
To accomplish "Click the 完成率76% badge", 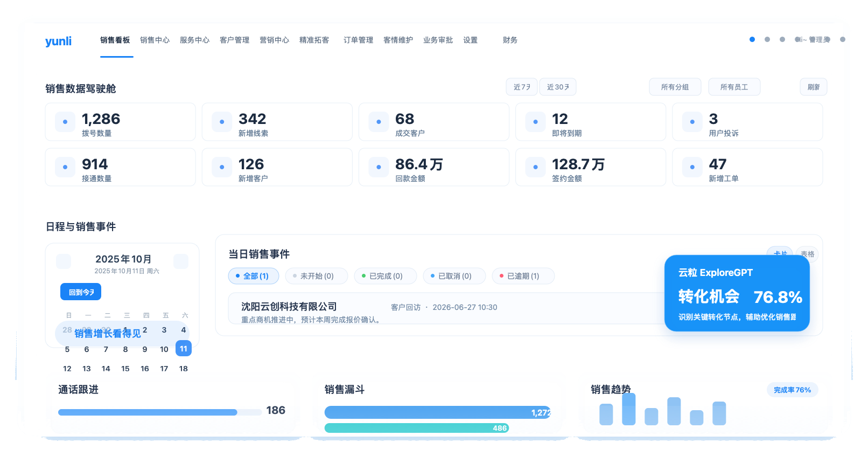I will click(792, 390).
